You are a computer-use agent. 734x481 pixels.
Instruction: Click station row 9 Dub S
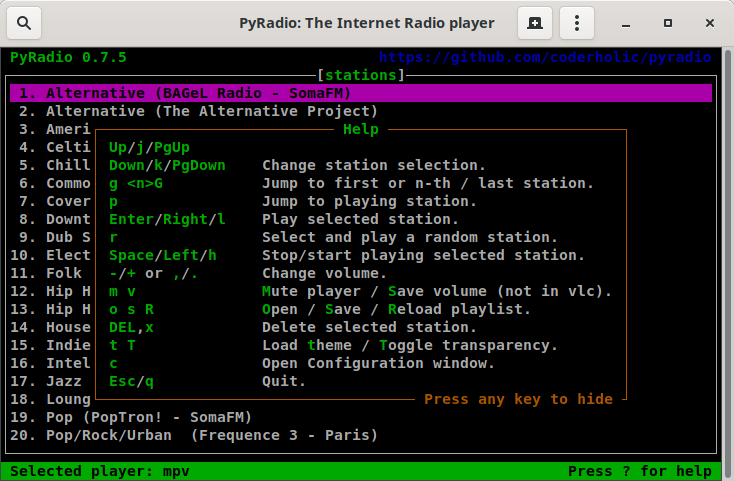(x=55, y=237)
